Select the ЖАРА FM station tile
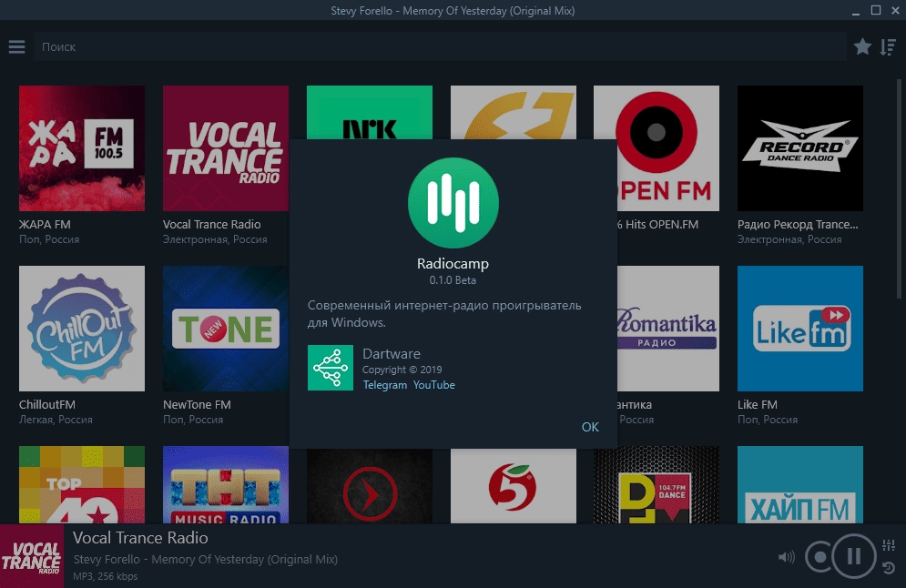The width and height of the screenshot is (906, 588). point(82,148)
